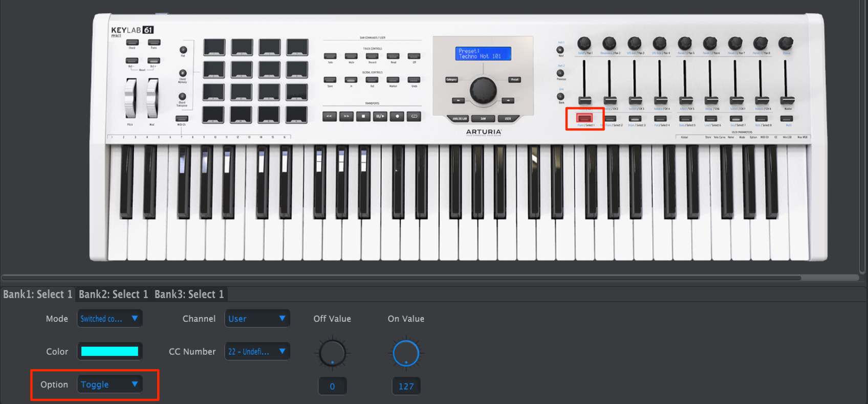The image size is (868, 404).
Task: Select the USER mode button
Action: [508, 119]
